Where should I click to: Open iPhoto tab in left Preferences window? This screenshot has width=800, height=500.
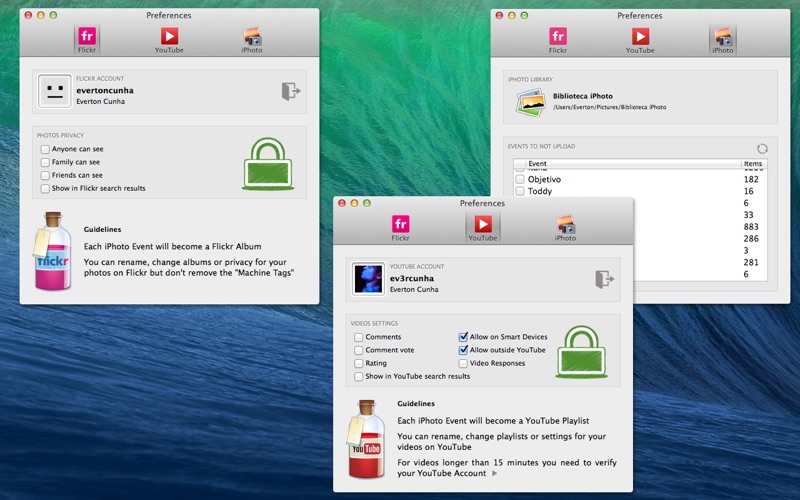(252, 39)
